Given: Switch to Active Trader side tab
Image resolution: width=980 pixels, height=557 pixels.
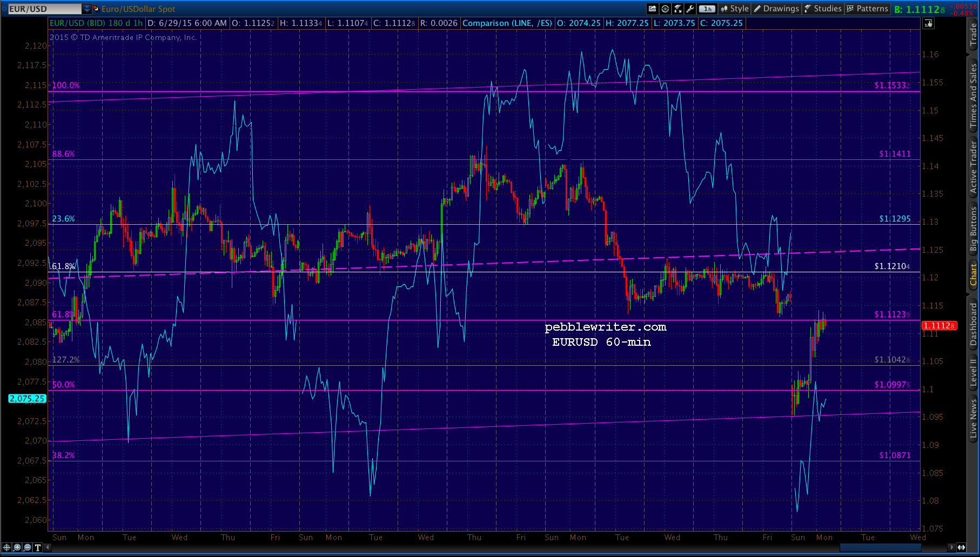Looking at the screenshot, I should (x=974, y=167).
